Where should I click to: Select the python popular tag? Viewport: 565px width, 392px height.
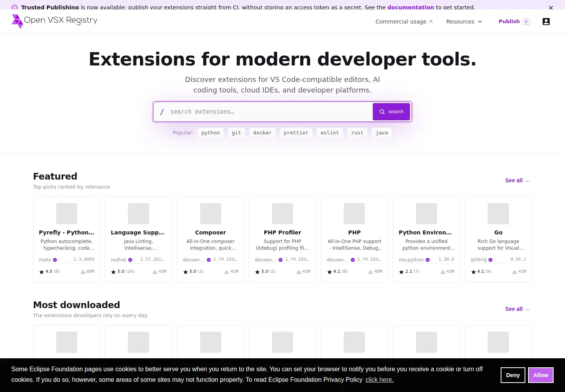pos(210,133)
